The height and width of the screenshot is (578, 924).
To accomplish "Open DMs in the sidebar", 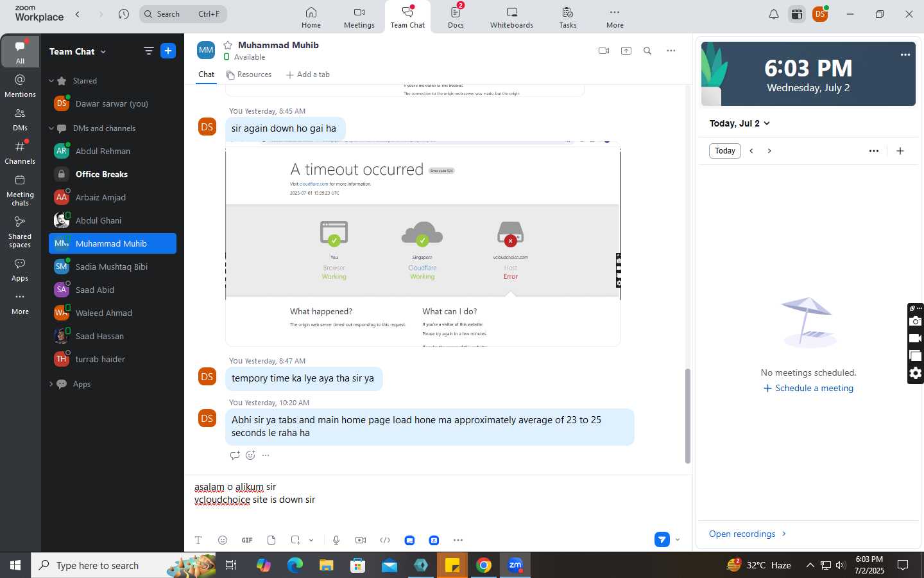I will (x=21, y=119).
